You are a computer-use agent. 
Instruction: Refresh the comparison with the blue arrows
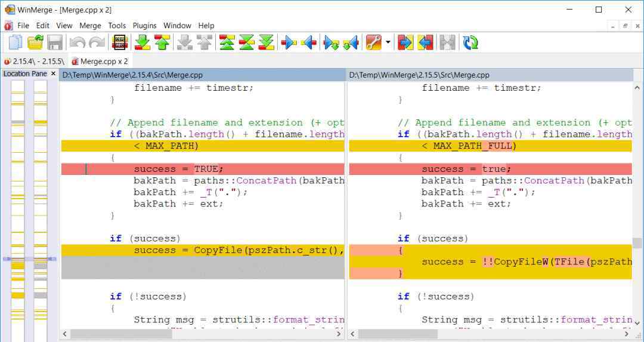[x=470, y=43]
